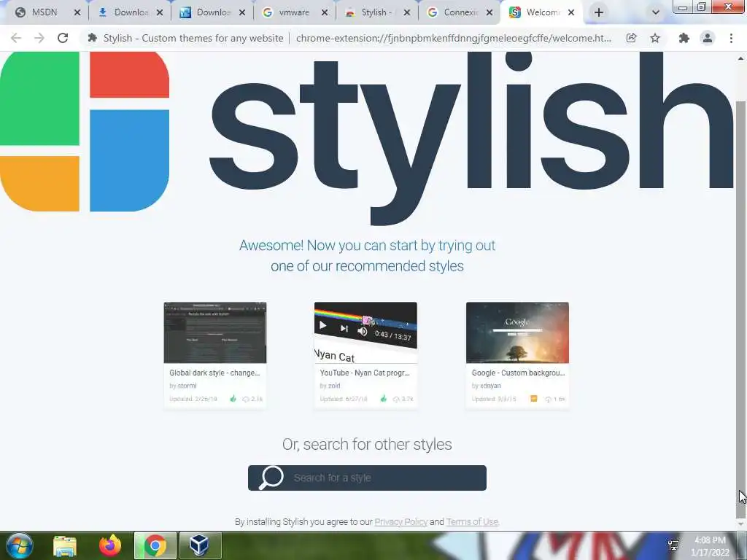Open a new tab with the plus button
This screenshot has width=747, height=560.
coord(599,12)
